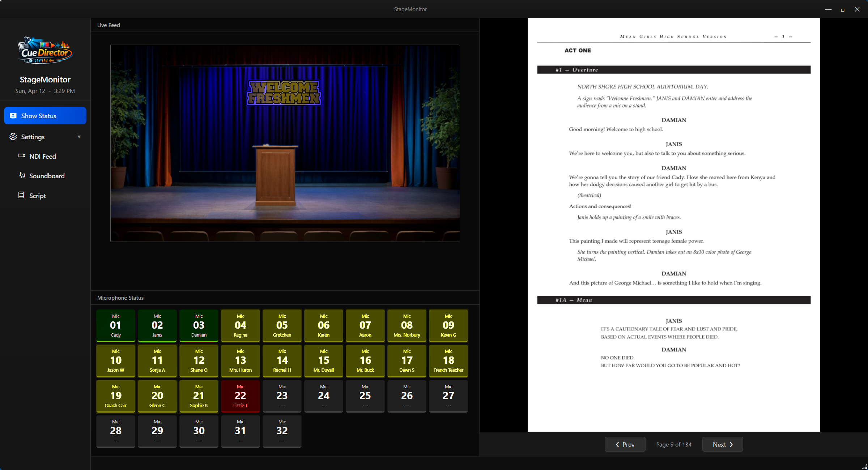
Task: Select the unassigned Mic 28 tile
Action: [115, 431]
